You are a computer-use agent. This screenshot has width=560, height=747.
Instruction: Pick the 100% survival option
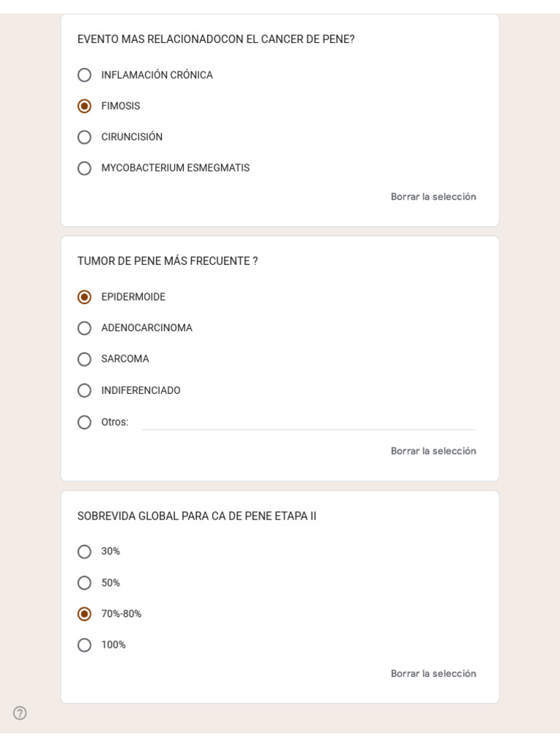[85, 645]
